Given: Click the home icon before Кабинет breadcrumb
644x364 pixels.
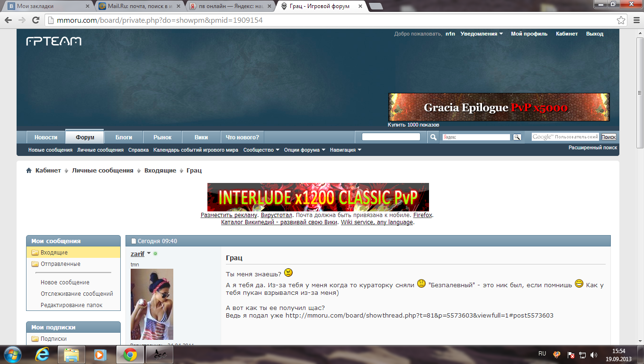Looking at the screenshot, I should [29, 171].
